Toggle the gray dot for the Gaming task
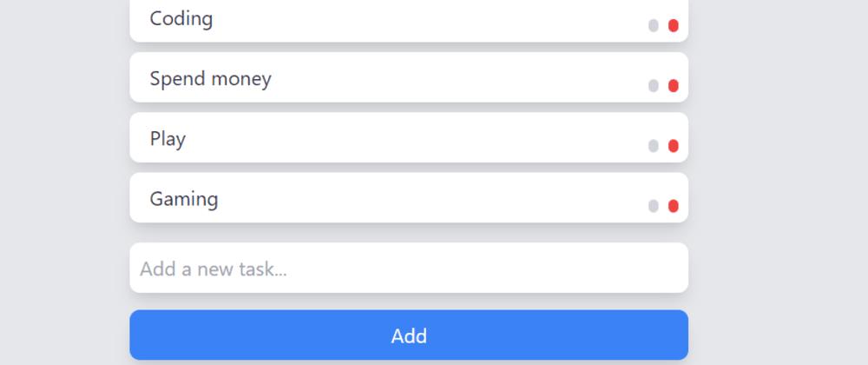This screenshot has width=868, height=365. (x=654, y=206)
